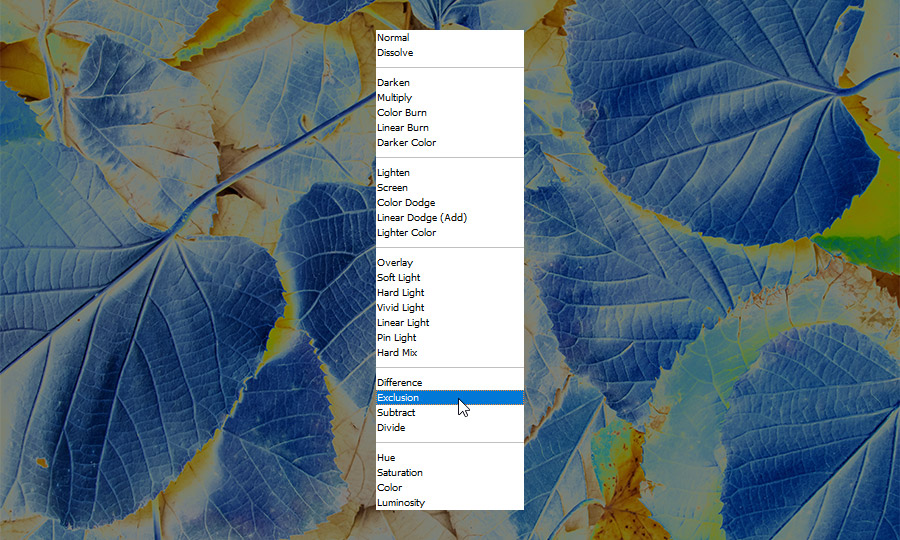Select the Normal blend mode
This screenshot has width=900, height=540.
coord(449,37)
